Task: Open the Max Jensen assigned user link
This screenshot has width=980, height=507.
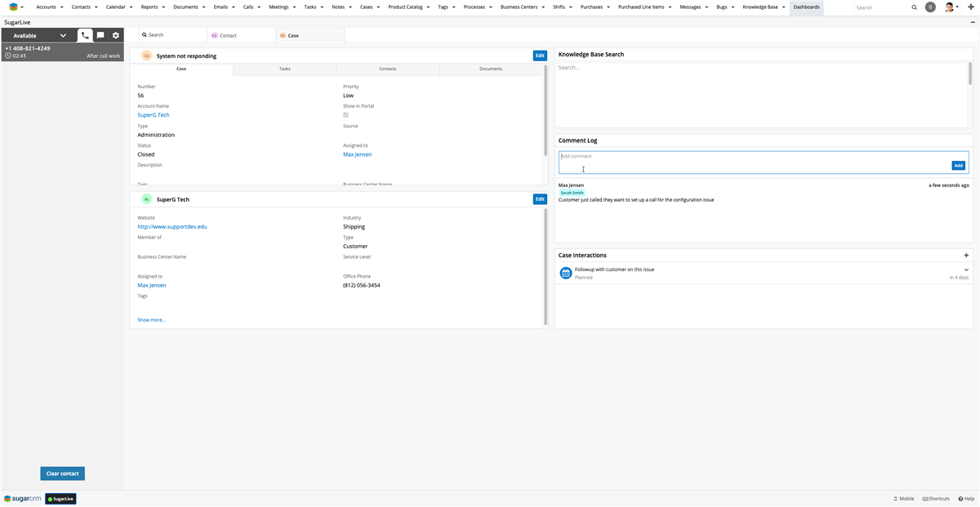Action: tap(357, 154)
